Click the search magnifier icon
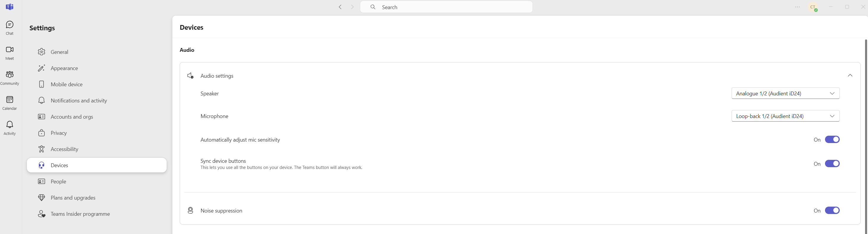Viewport: 868px width, 234px height. point(373,7)
